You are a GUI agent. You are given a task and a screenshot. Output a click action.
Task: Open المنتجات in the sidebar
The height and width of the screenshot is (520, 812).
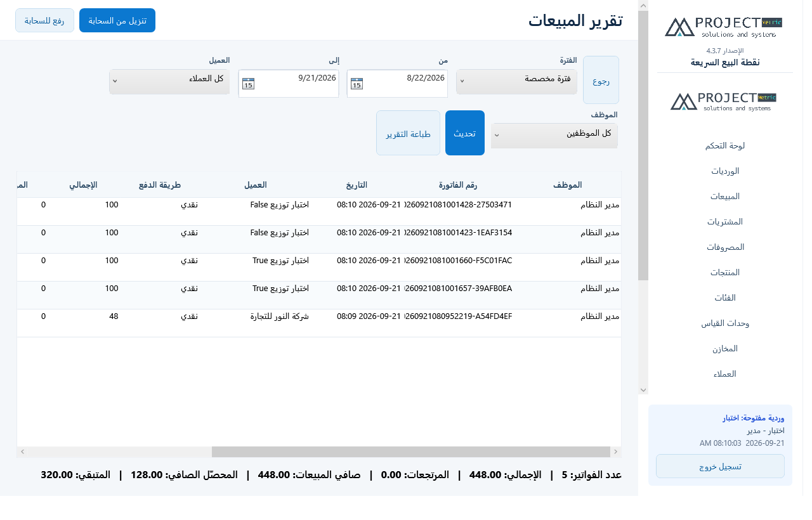click(725, 272)
